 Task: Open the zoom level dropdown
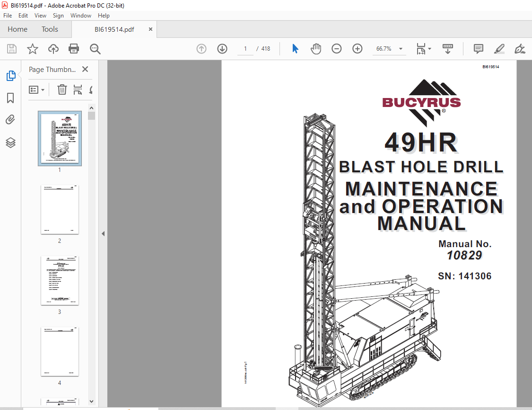pos(401,49)
